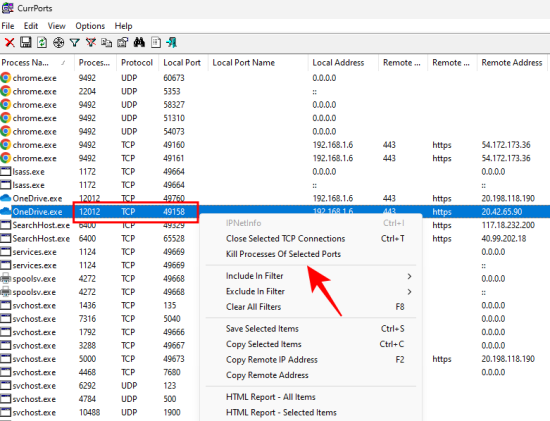Open the Properties toolbar icon
550x421 pixels.
[123, 42]
